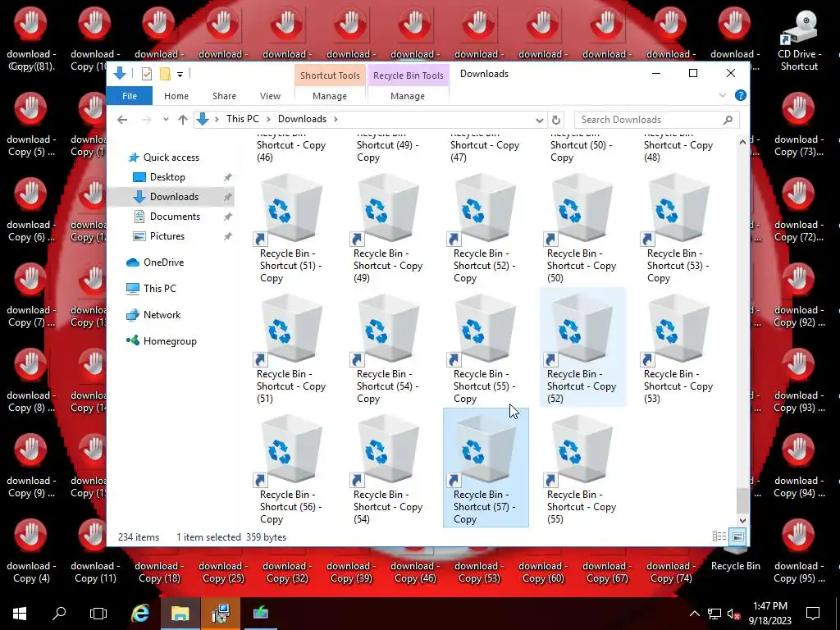Select download - Copy (32) desktop icon
The width and height of the screenshot is (840, 630).
pos(287,572)
